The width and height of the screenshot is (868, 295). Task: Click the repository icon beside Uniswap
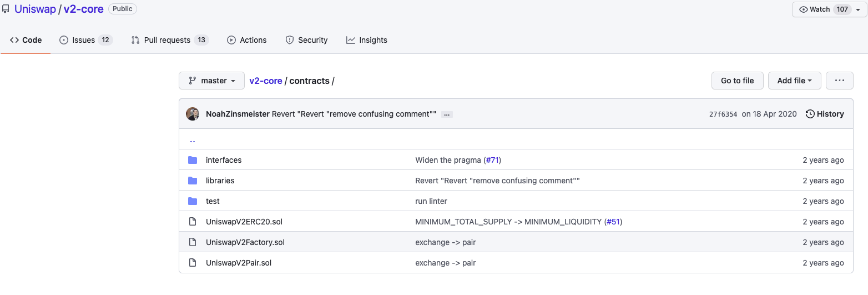5,9
